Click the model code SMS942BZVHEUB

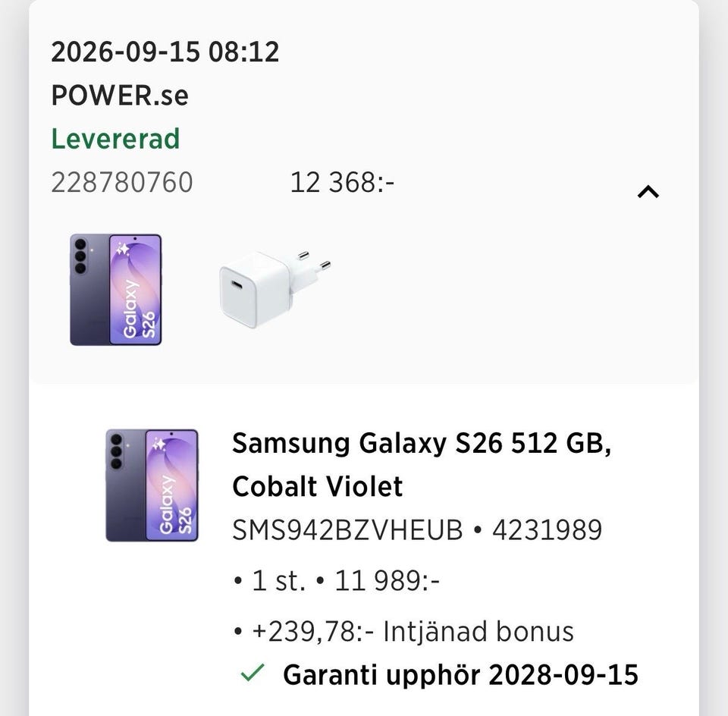[347, 530]
